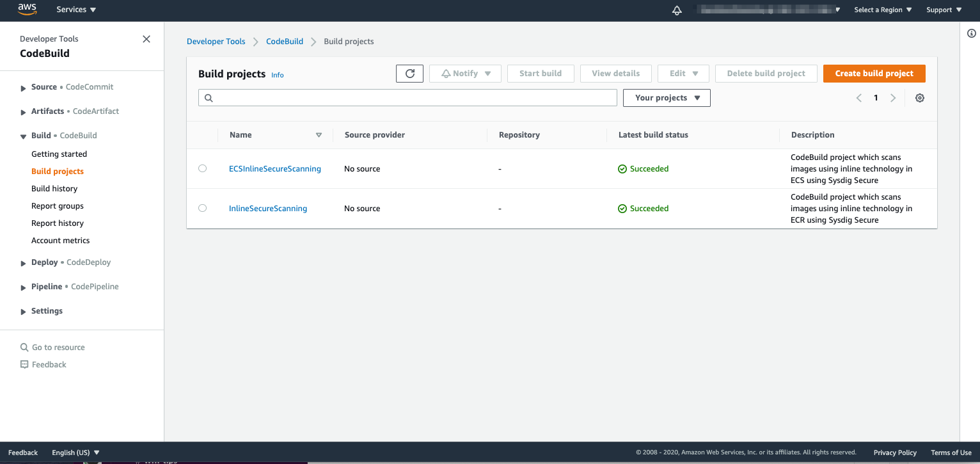The image size is (980, 464).
Task: Click green Succeeded check for ECSInlineSecureScanning
Action: (x=622, y=169)
